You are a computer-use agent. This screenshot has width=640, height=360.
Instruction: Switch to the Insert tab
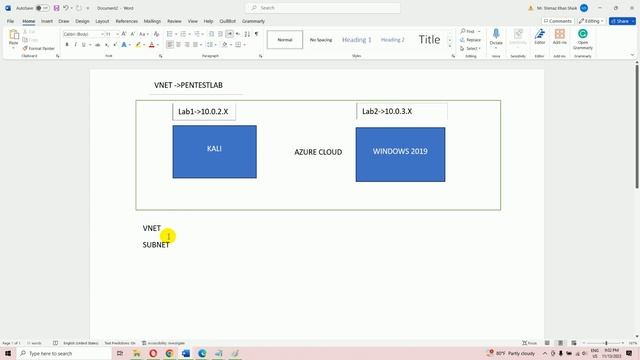click(47, 21)
